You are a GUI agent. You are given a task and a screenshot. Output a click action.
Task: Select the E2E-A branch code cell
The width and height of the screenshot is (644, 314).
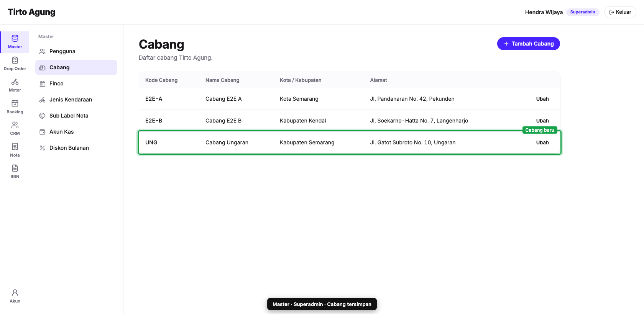(154, 99)
